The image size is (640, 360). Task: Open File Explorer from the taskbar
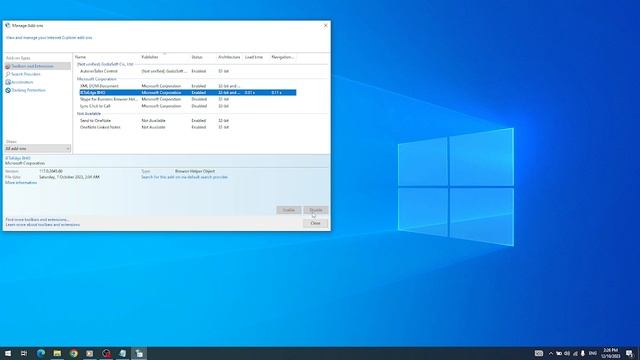[x=57, y=353]
